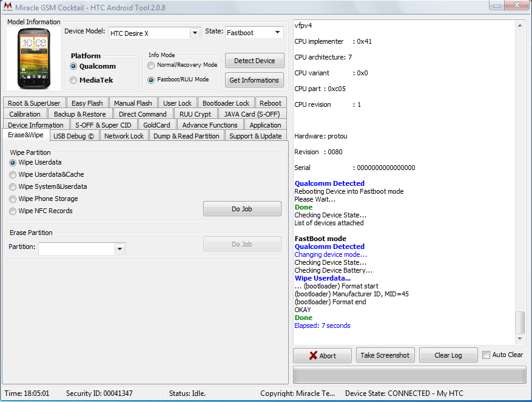Select the Network Lock tab
The image size is (532, 402).
click(x=124, y=136)
